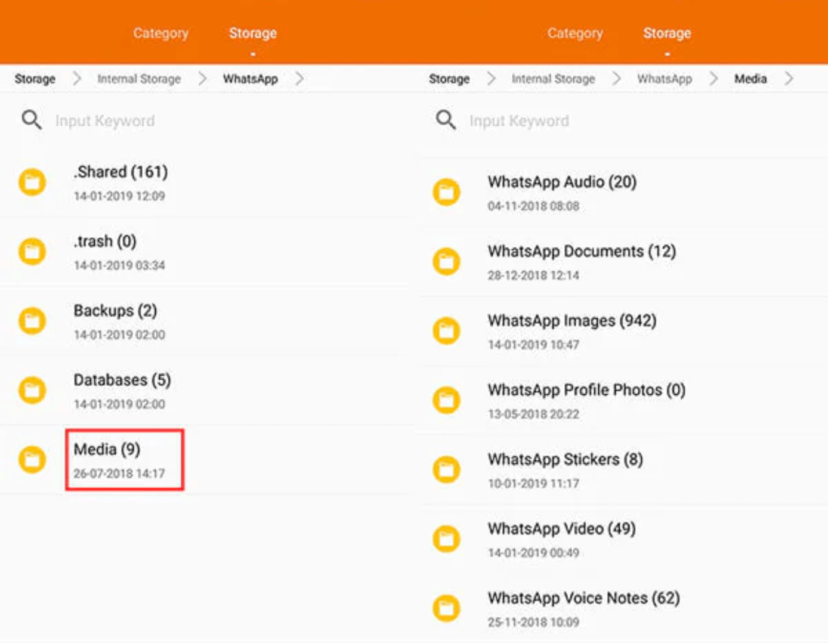Open 'Media (9)' folder name
Viewport: 828px width, 644px height.
[x=107, y=449]
